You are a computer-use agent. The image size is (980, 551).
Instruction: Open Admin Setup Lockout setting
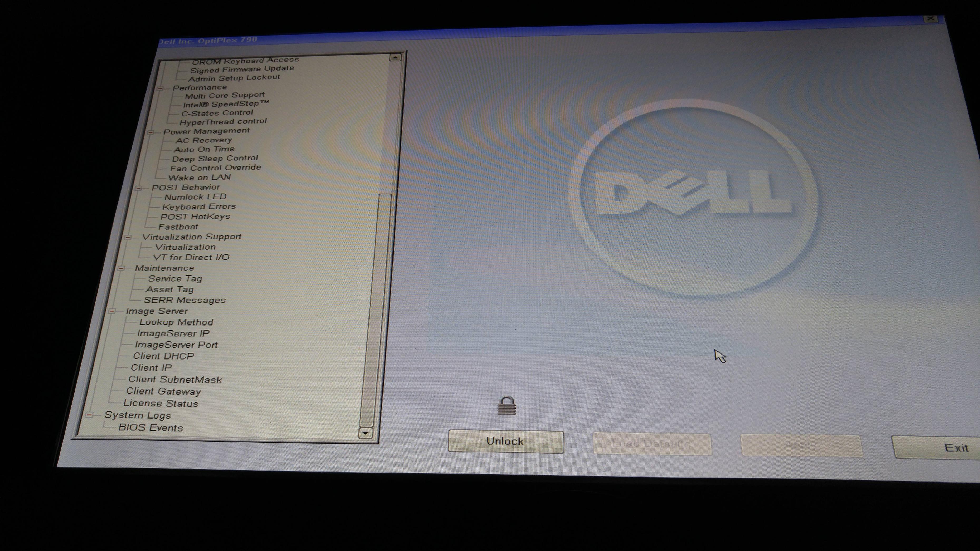point(234,78)
